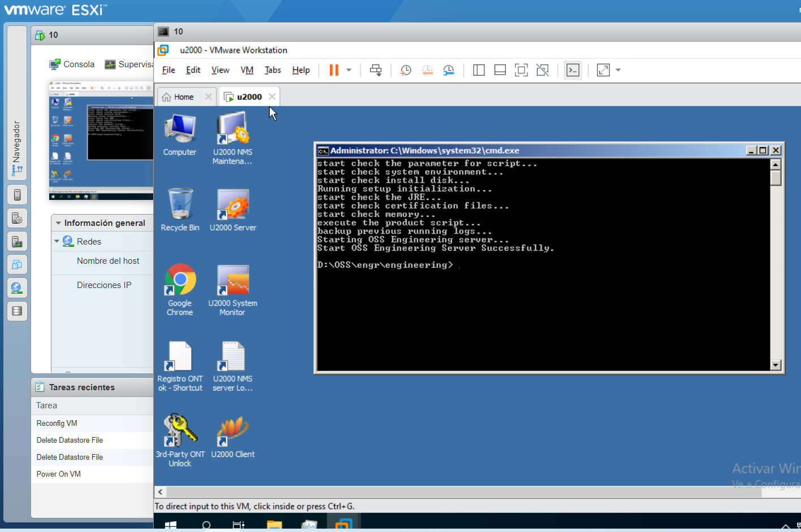
Task: Enter full screen mode for the VM
Action: (521, 69)
